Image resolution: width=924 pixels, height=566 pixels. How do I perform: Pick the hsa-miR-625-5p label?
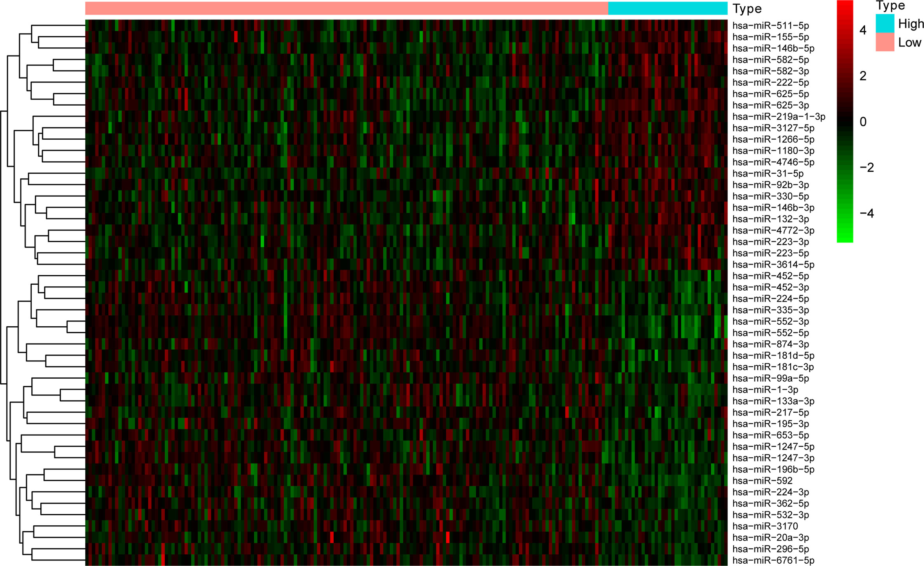coord(771,94)
